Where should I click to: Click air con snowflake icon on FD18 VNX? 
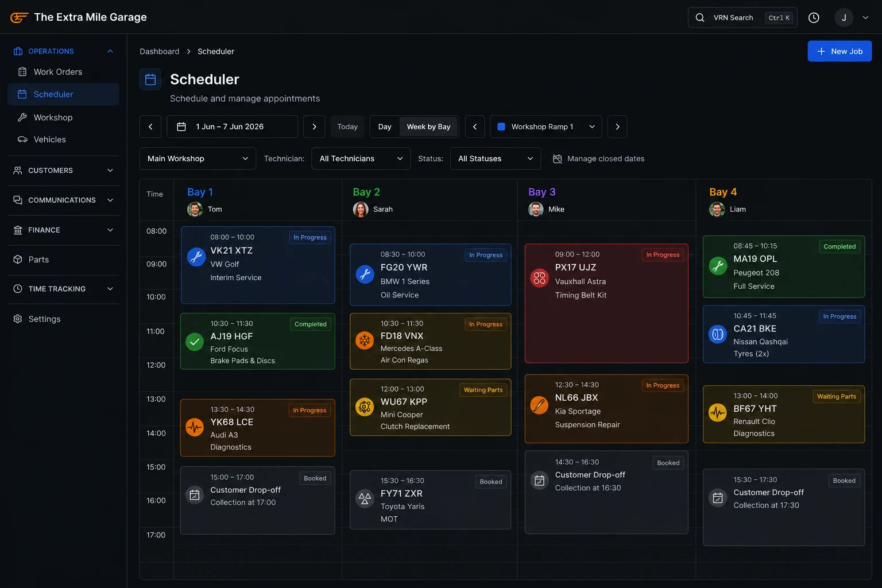[365, 341]
